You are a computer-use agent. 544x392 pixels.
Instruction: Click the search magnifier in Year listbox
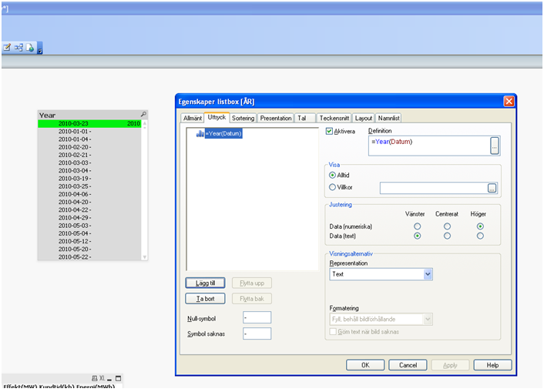143,115
